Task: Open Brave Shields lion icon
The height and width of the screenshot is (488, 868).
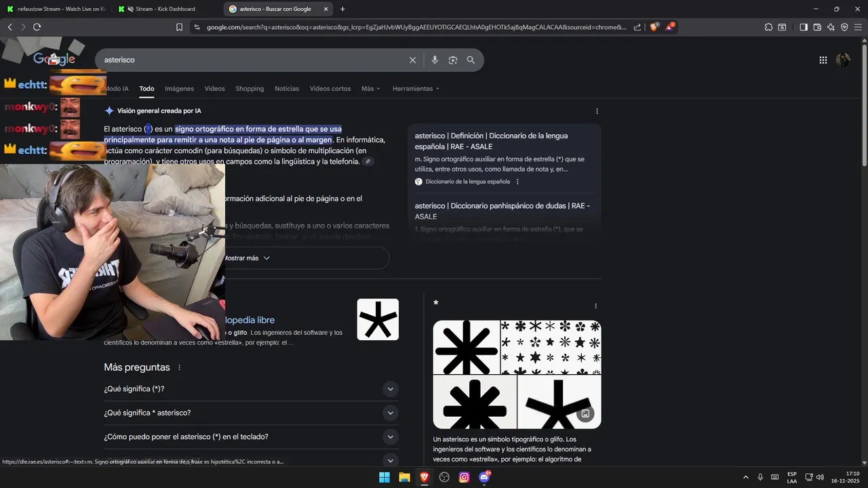Action: coord(654,27)
